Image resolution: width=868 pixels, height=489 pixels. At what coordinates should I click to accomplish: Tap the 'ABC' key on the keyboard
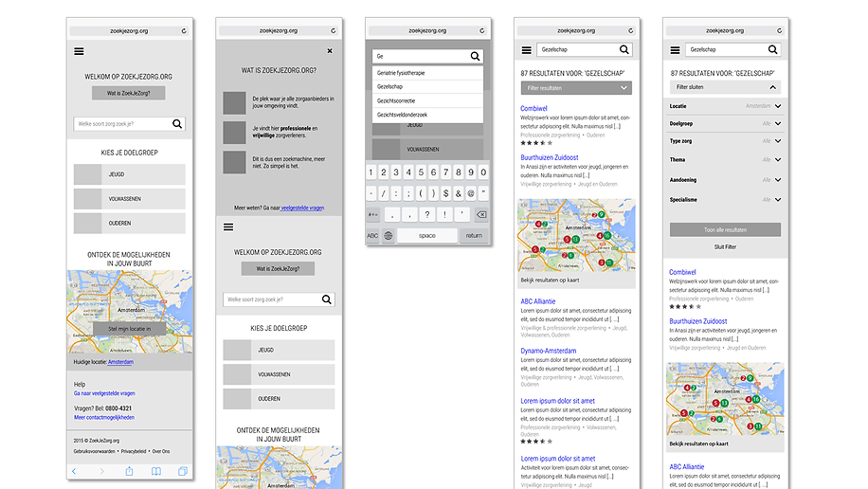[372, 235]
